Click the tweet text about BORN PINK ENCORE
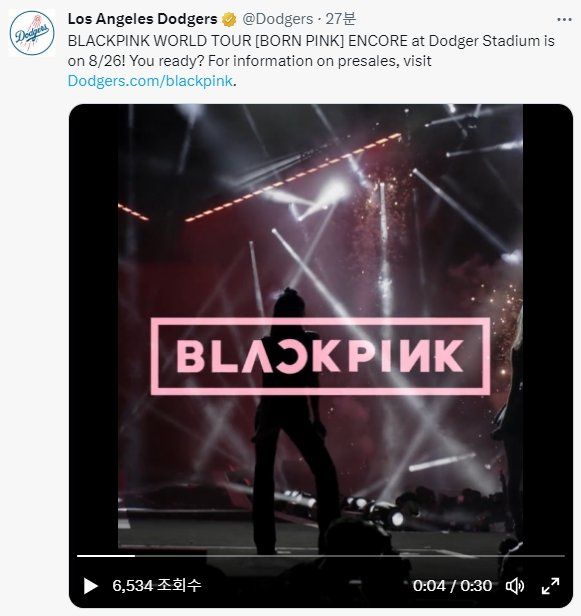Image resolution: width=581 pixels, height=616 pixels. 311,51
